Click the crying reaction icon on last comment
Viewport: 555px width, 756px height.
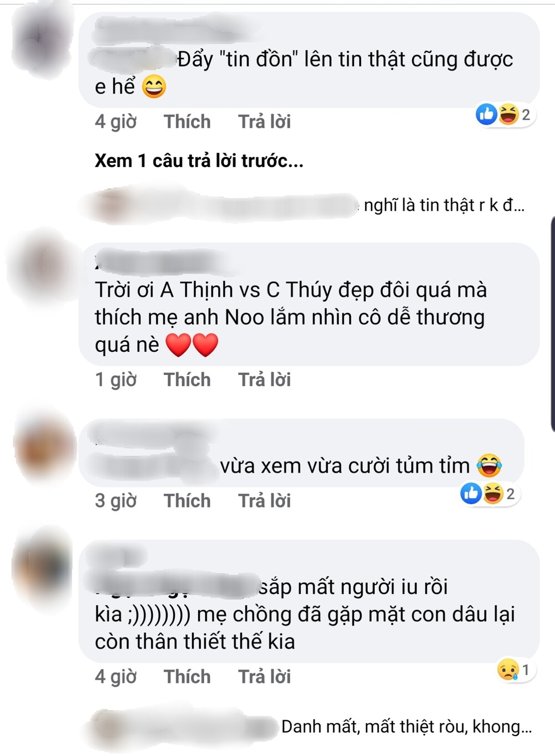pyautogui.click(x=508, y=669)
